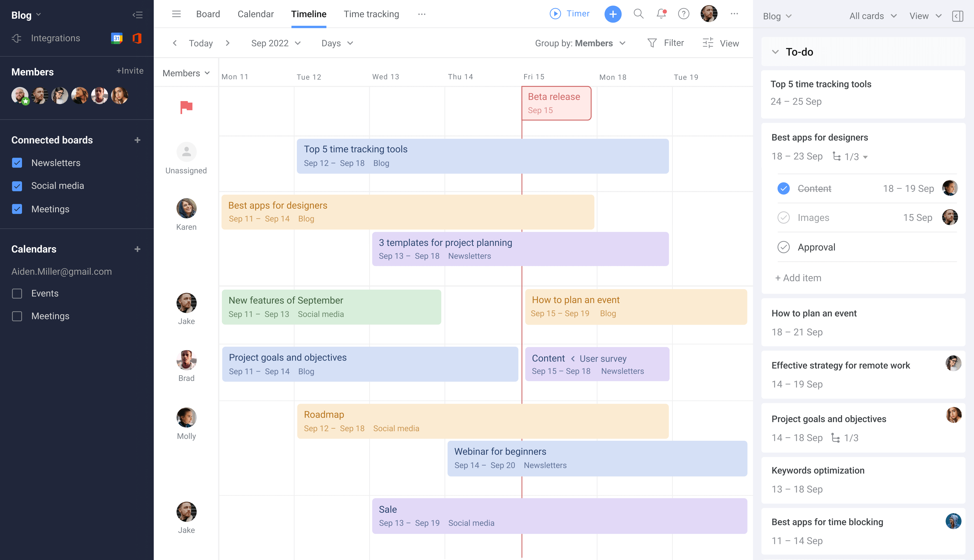This screenshot has height=560, width=974.
Task: Open notifications bell
Action: click(661, 13)
